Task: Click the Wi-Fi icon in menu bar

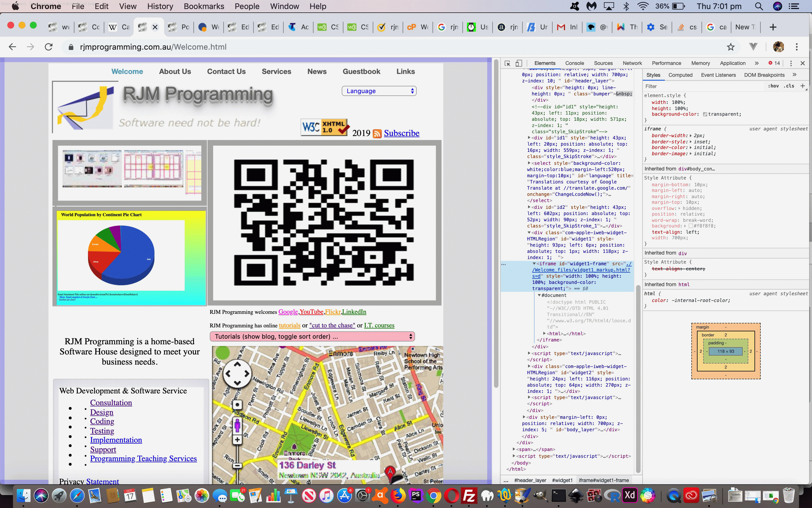Action: pyautogui.click(x=643, y=6)
